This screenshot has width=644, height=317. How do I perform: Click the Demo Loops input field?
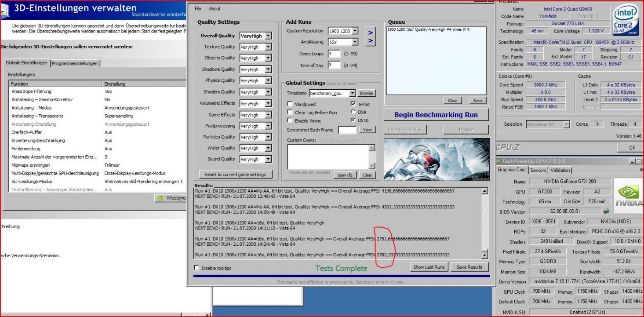pyautogui.click(x=334, y=54)
